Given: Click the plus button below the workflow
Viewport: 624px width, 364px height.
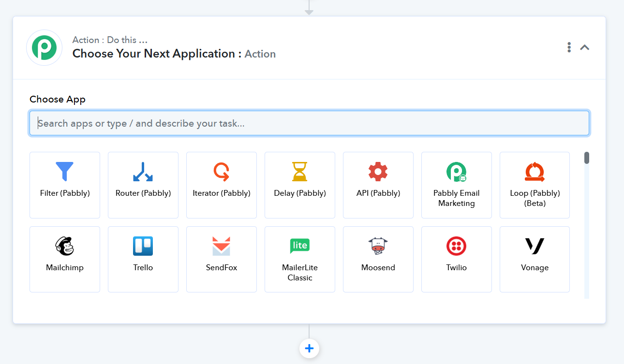Looking at the screenshot, I should (309, 348).
